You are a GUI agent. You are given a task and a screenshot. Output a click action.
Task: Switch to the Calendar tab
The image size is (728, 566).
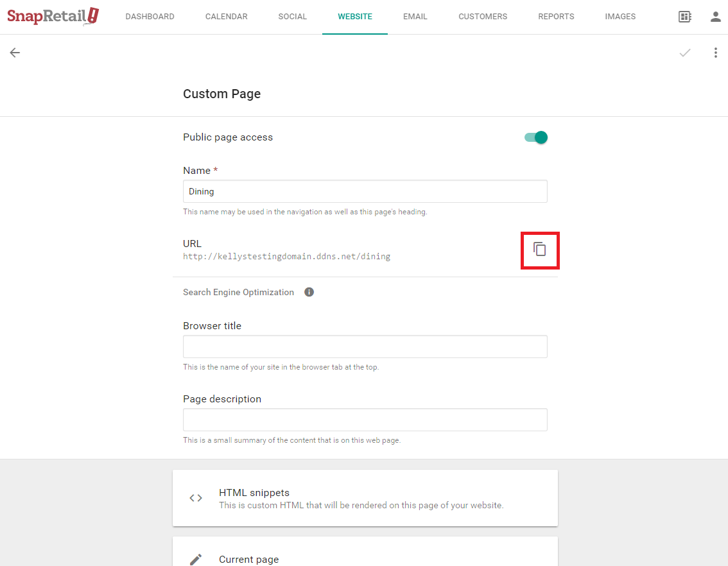226,17
